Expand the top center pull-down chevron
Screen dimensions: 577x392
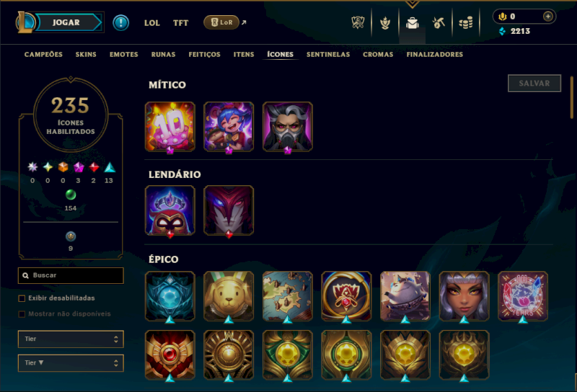coord(412,4)
